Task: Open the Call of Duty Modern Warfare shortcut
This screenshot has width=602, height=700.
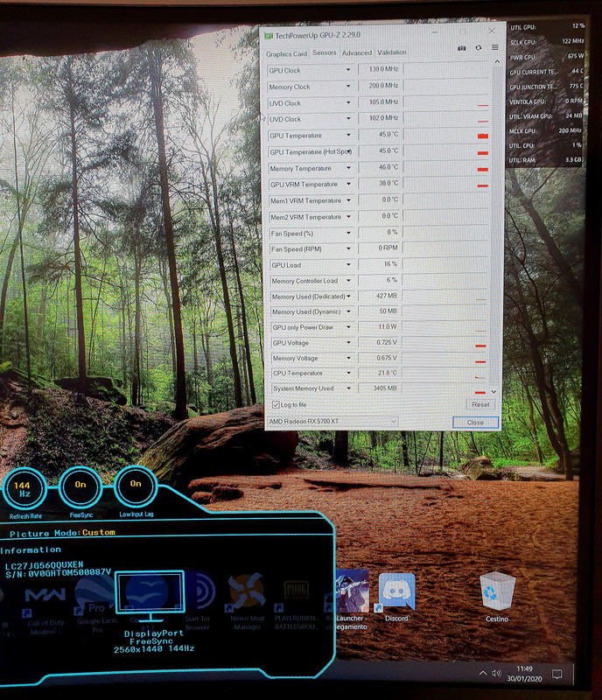Action: (x=45, y=609)
